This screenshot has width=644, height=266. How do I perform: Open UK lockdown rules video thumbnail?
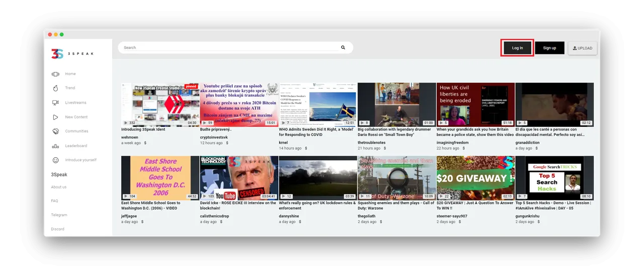pos(318,178)
